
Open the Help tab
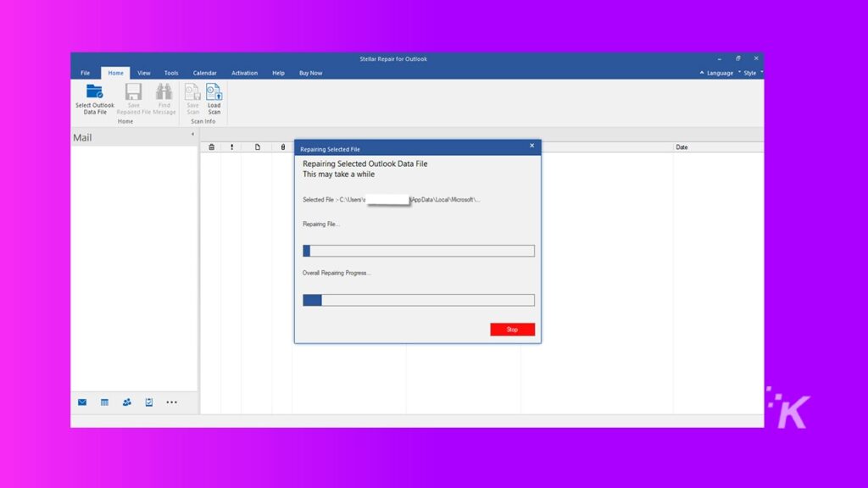click(278, 73)
